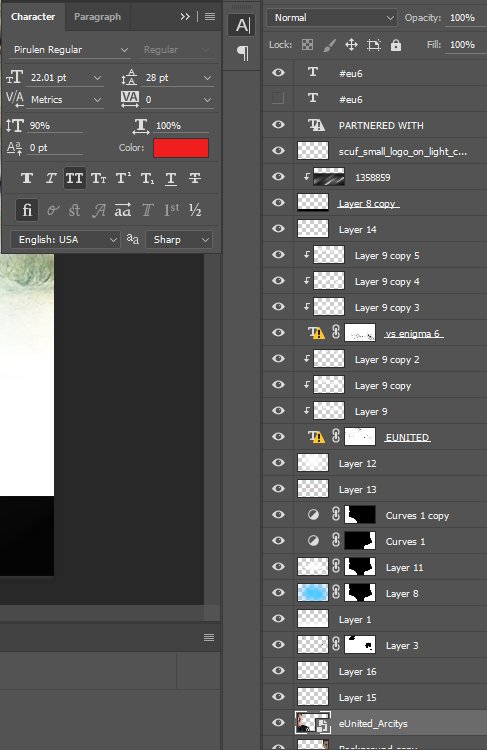Select the Layer 8 mask thumbnail
Image resolution: width=487 pixels, height=750 pixels.
(x=360, y=593)
